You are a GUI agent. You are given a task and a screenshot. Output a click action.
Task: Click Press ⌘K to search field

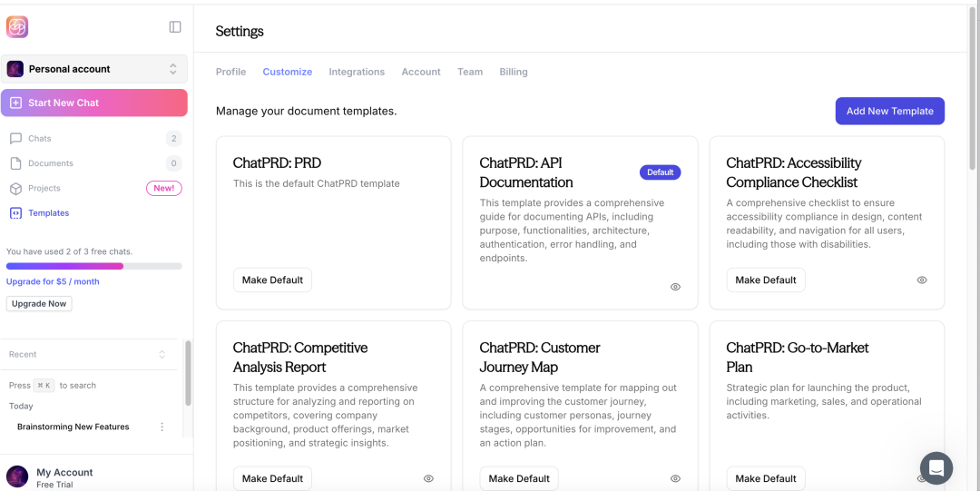(x=53, y=386)
